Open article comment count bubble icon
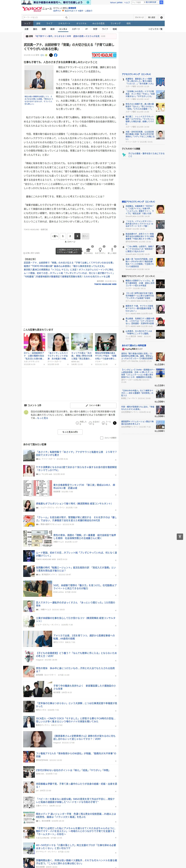The width and height of the screenshot is (186, 868). click(42, 55)
